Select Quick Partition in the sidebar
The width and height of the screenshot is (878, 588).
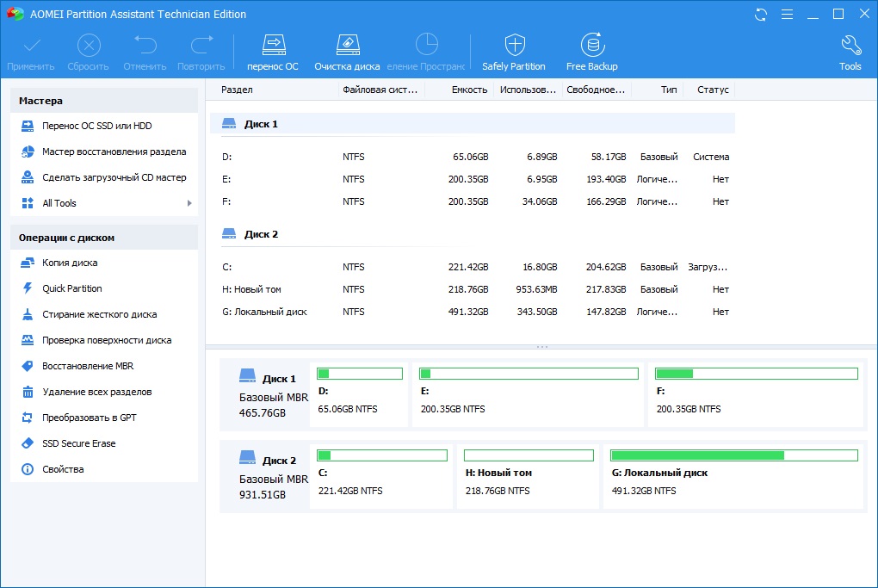point(71,288)
